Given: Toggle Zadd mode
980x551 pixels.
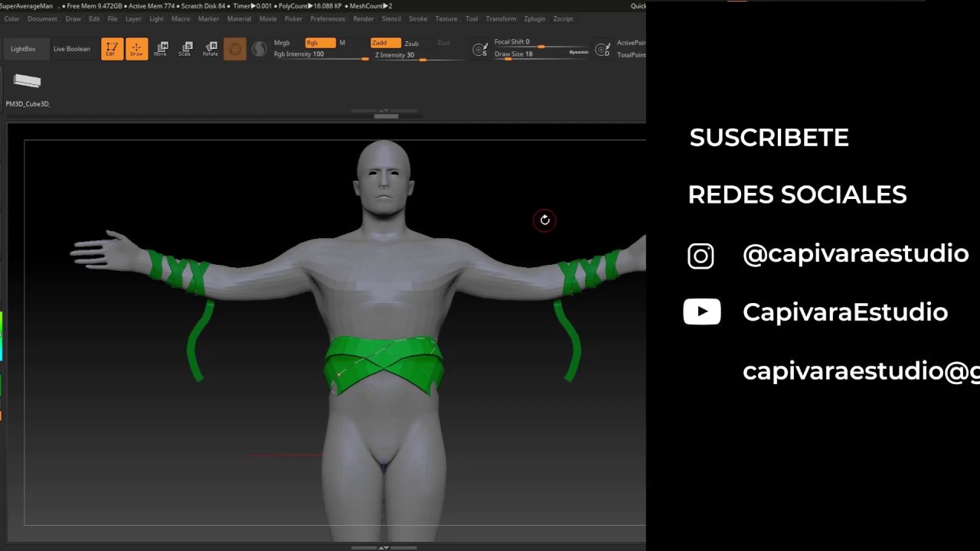Looking at the screenshot, I should click(385, 43).
